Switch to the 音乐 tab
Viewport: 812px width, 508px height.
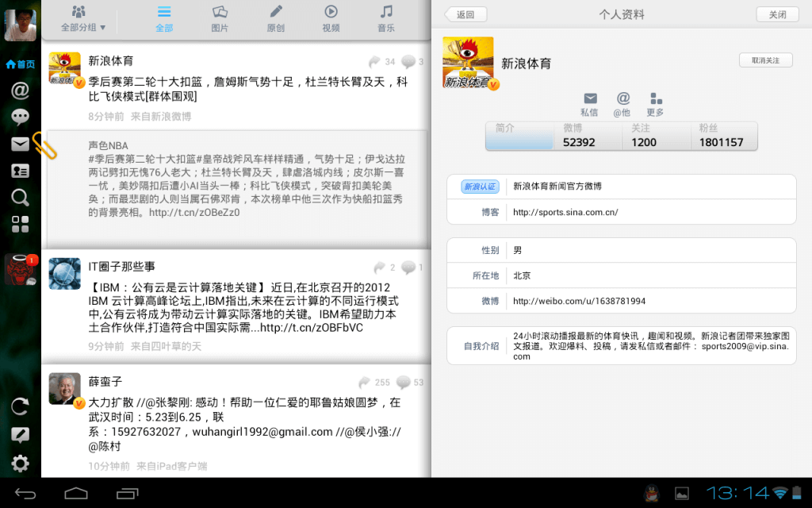(386, 19)
